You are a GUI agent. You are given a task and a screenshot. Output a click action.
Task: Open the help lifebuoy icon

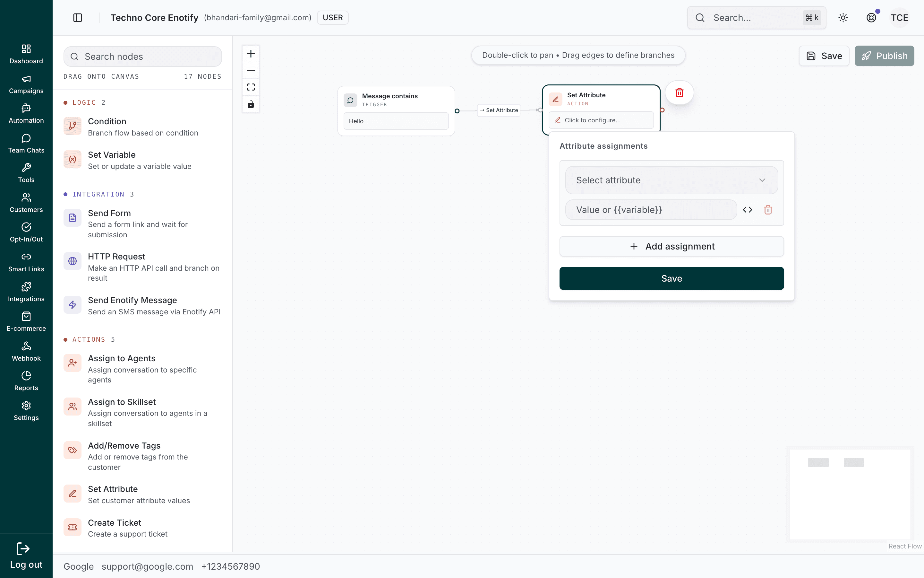point(871,18)
